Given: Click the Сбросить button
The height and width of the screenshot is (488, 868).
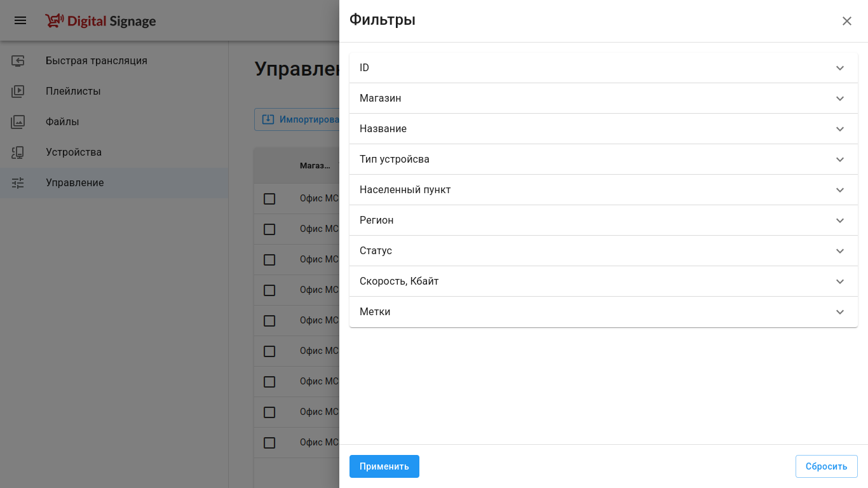Looking at the screenshot, I should 826,466.
